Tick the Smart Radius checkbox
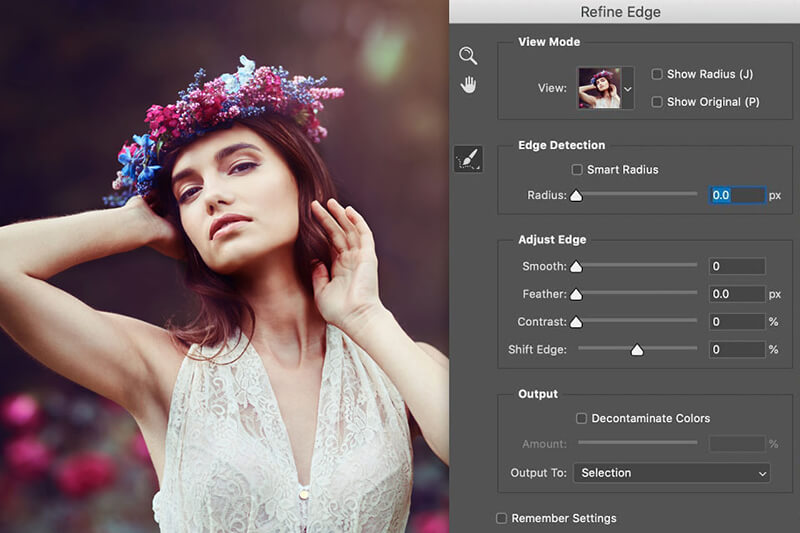This screenshot has width=800, height=533. pos(577,169)
